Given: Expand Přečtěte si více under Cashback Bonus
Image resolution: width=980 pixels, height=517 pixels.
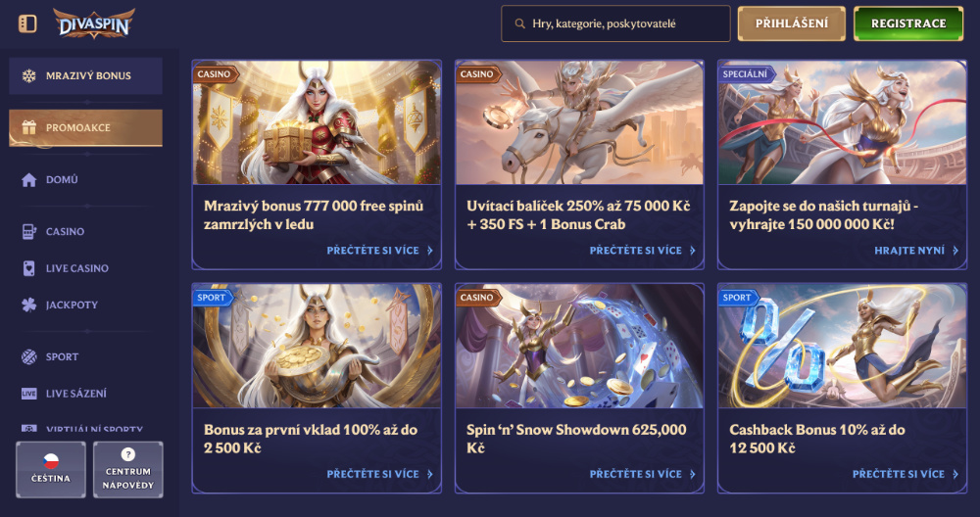Looking at the screenshot, I should pyautogui.click(x=906, y=474).
